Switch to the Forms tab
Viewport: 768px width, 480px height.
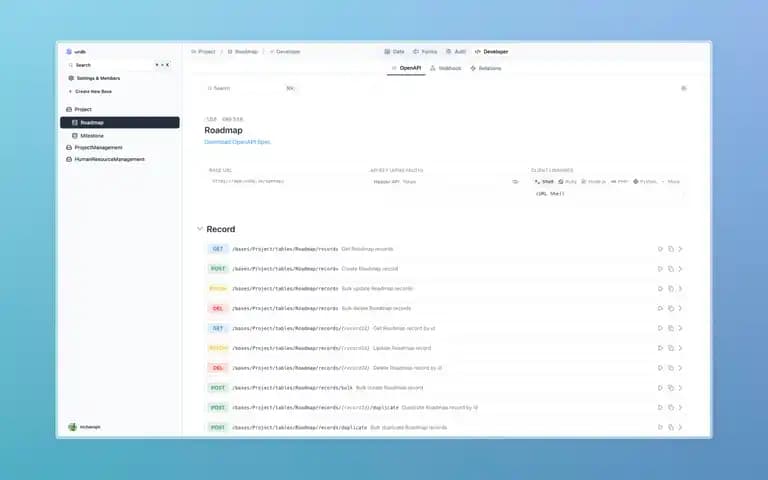click(425, 51)
